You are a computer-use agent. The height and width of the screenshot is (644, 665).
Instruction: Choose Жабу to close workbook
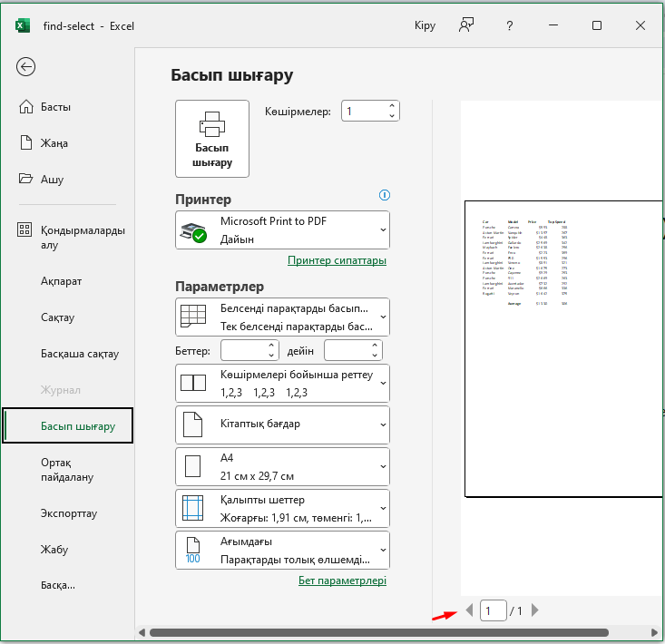tap(54, 550)
